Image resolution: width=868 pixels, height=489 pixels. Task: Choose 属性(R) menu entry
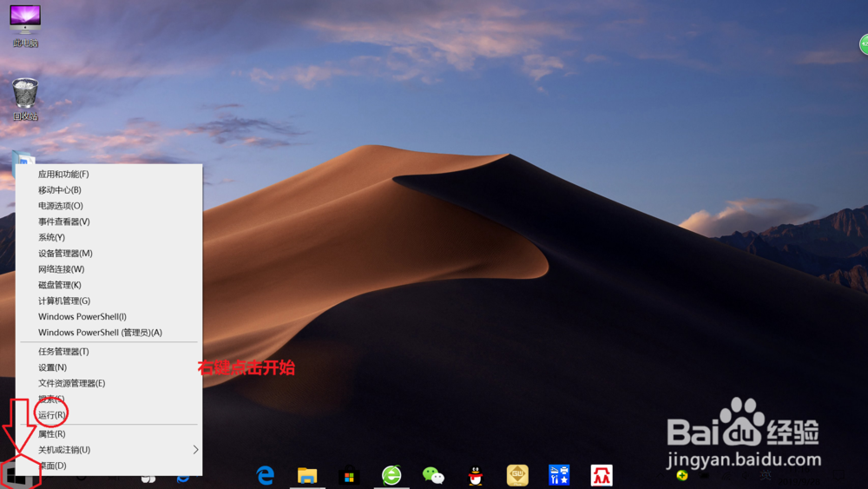point(109,433)
